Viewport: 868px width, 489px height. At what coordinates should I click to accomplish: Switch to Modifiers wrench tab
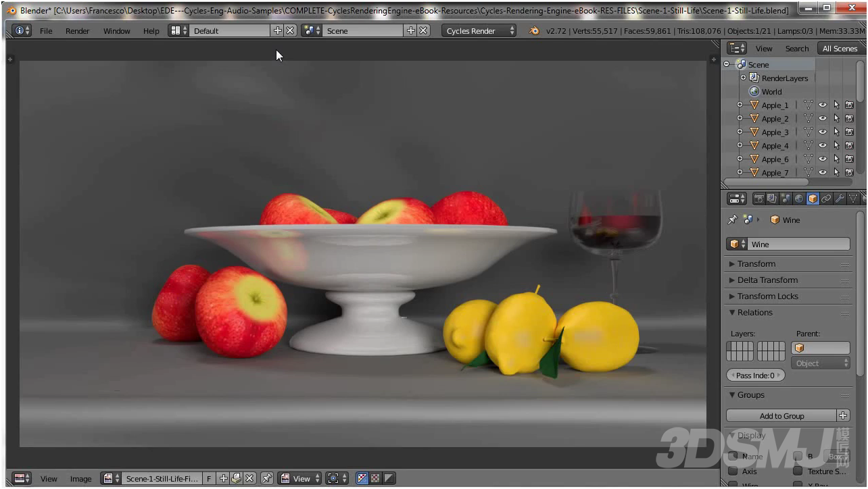pyautogui.click(x=840, y=199)
